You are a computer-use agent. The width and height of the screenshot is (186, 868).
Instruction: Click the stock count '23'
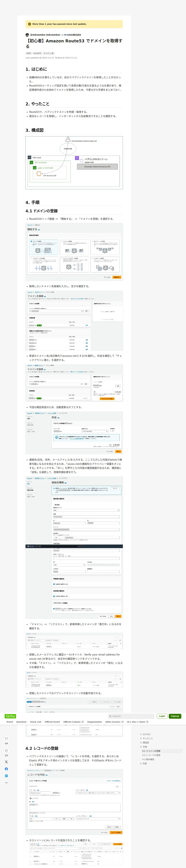pyautogui.click(x=6, y=755)
